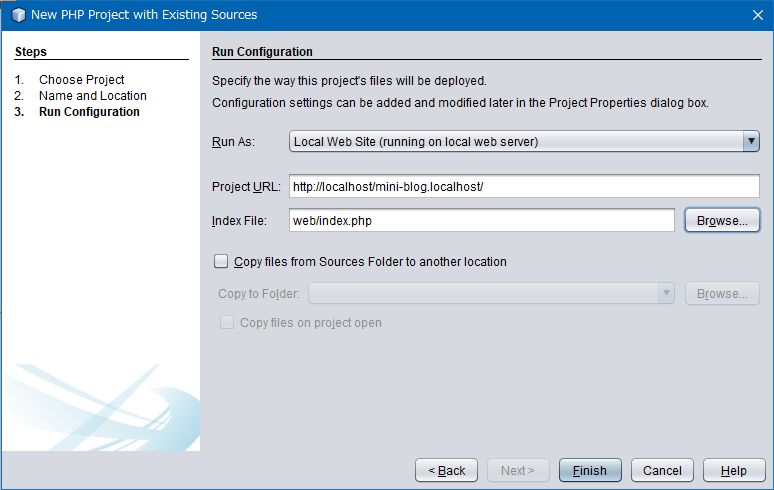774x490 pixels.
Task: Finish creating the PHP project
Action: tap(590, 470)
